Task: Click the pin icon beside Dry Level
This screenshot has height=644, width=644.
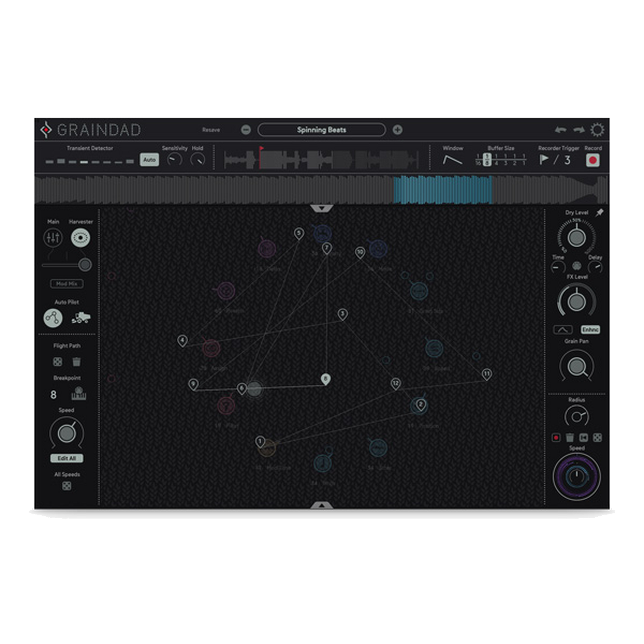Action: click(599, 212)
